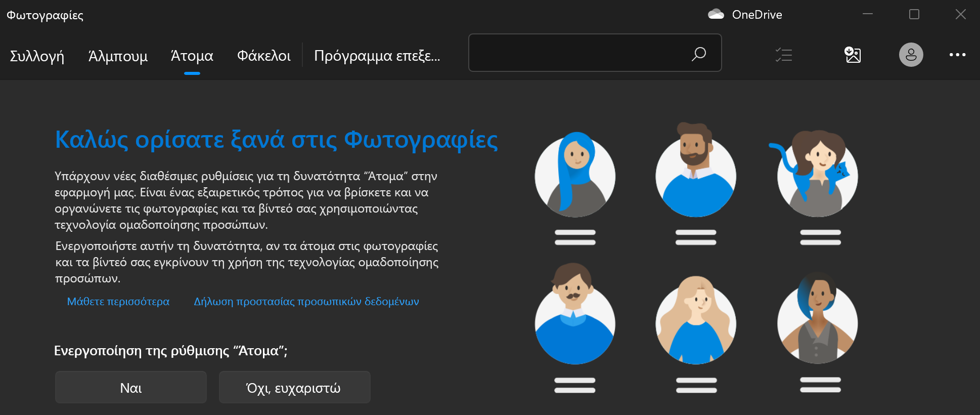Click the Ναι button
The height and width of the screenshot is (415, 980).
[131, 387]
